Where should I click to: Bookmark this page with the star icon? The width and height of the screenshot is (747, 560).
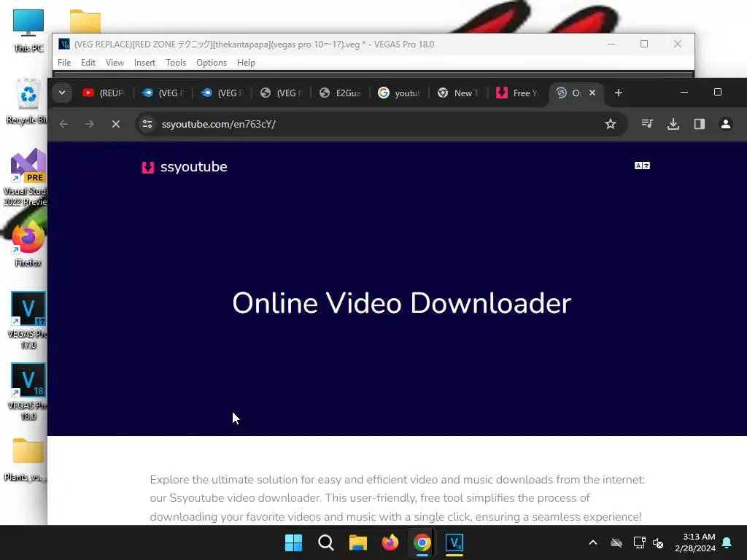[611, 124]
